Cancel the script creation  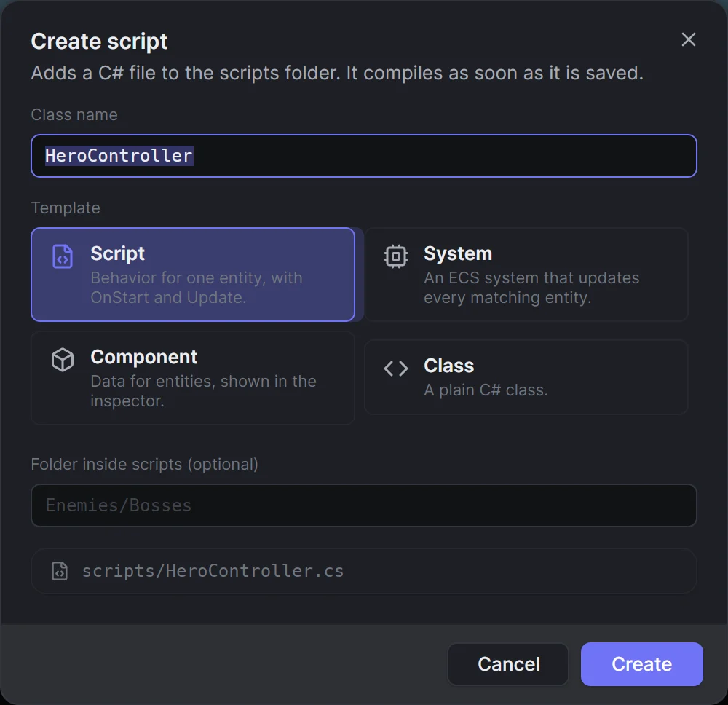(508, 664)
